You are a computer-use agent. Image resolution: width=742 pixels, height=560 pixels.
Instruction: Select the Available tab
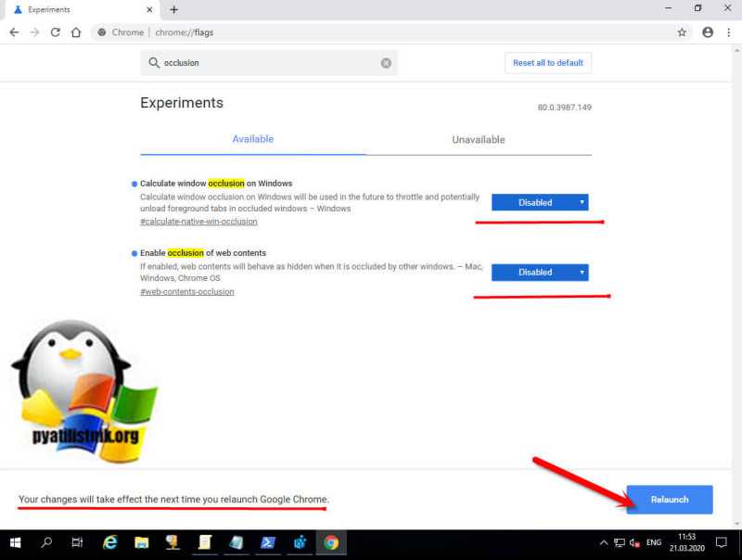(252, 139)
